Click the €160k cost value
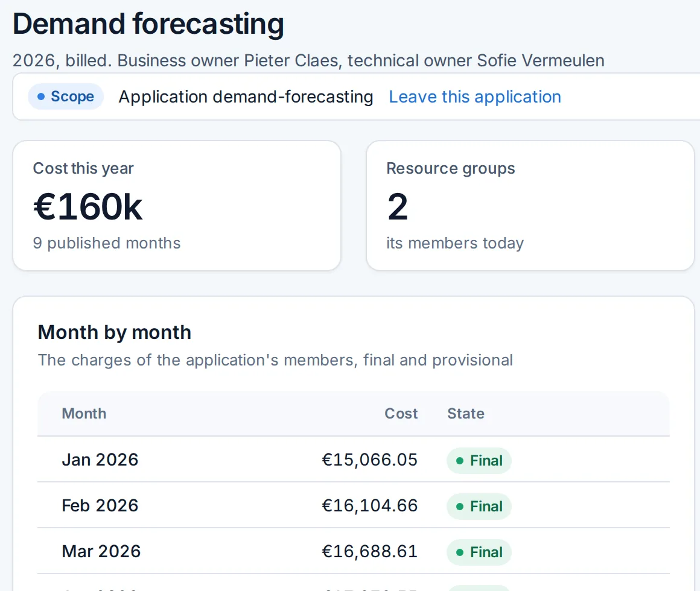 click(88, 206)
